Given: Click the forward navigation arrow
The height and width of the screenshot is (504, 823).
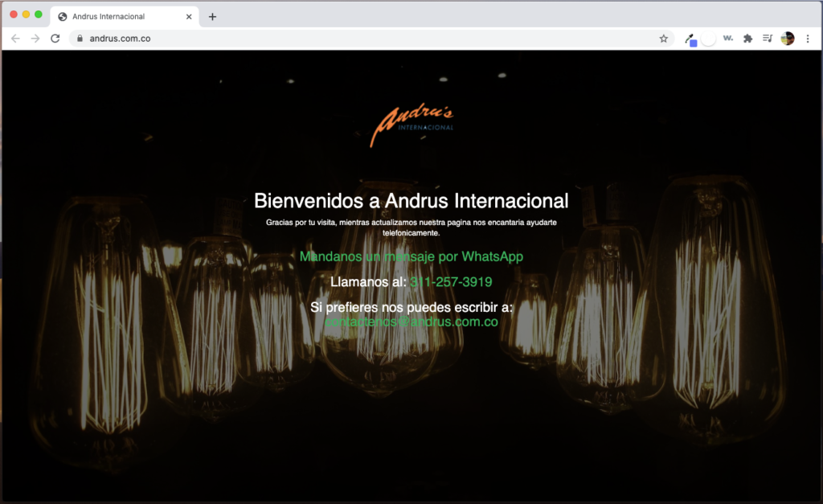Looking at the screenshot, I should 35,39.
